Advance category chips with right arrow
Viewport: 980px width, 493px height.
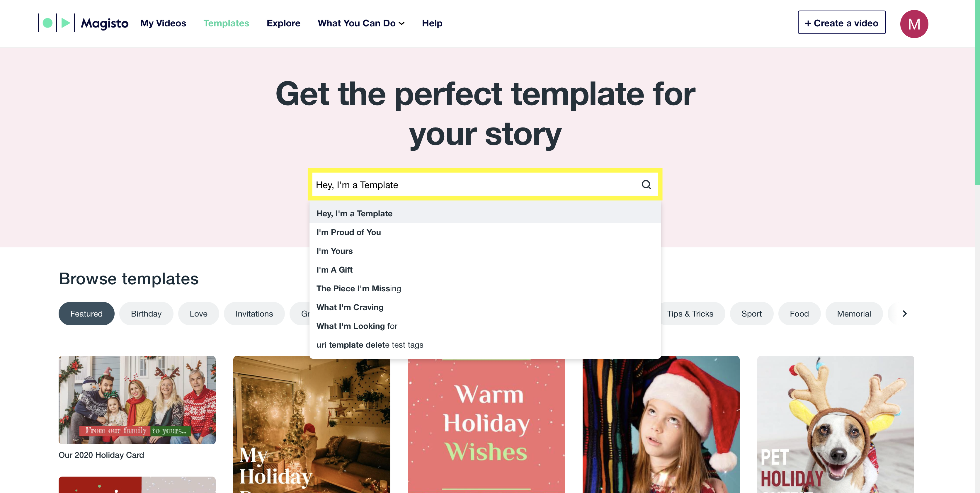point(904,313)
